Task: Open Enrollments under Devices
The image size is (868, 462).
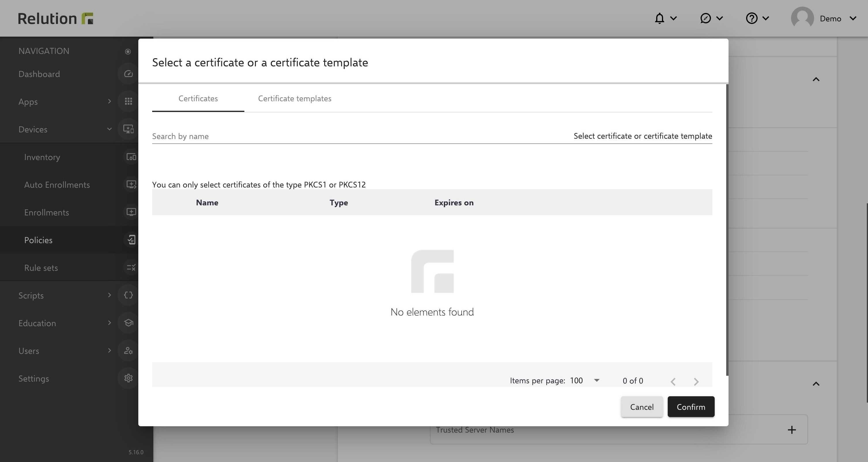Action: point(46,212)
